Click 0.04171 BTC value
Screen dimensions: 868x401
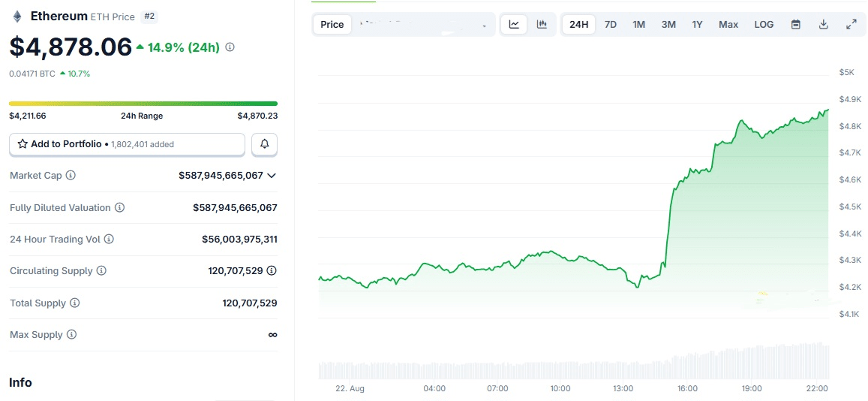[x=32, y=73]
